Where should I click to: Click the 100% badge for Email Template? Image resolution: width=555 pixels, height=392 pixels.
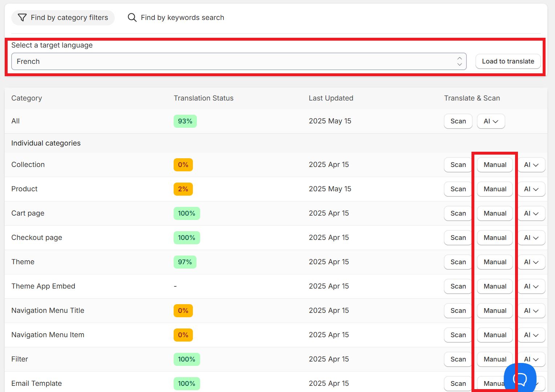187,384
